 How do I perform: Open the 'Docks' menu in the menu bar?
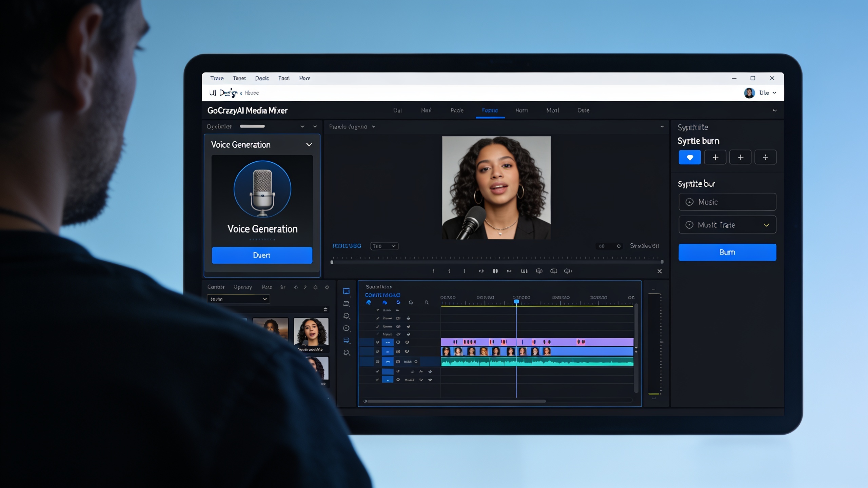[262, 78]
